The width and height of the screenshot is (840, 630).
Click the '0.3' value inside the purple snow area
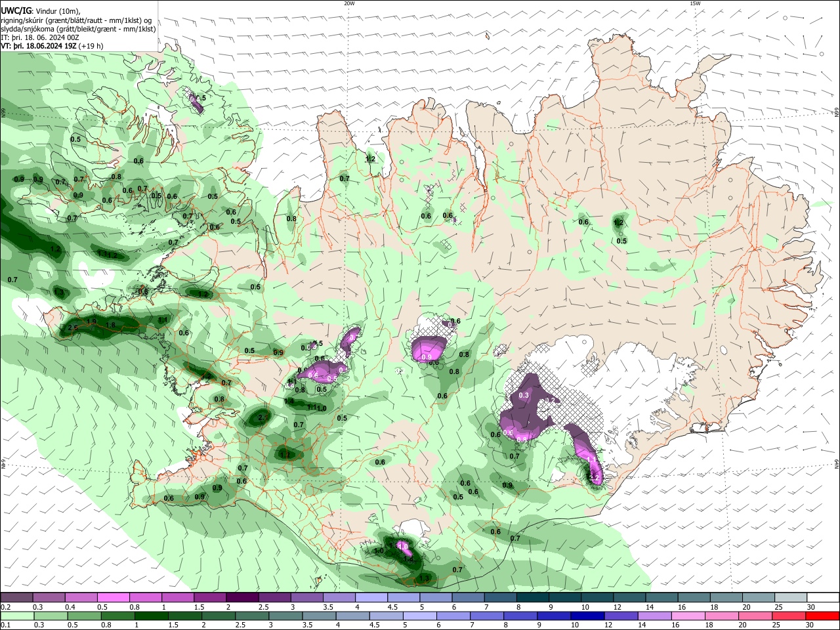click(x=524, y=396)
